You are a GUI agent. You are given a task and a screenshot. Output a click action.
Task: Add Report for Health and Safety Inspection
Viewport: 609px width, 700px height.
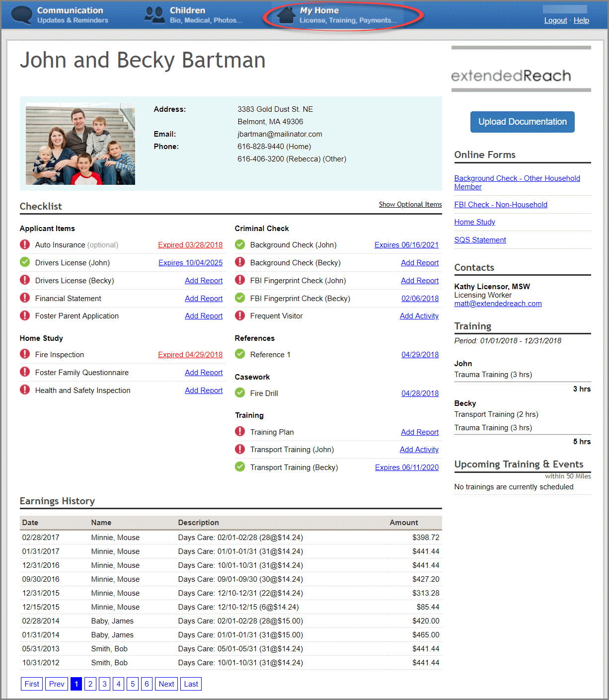tap(204, 390)
